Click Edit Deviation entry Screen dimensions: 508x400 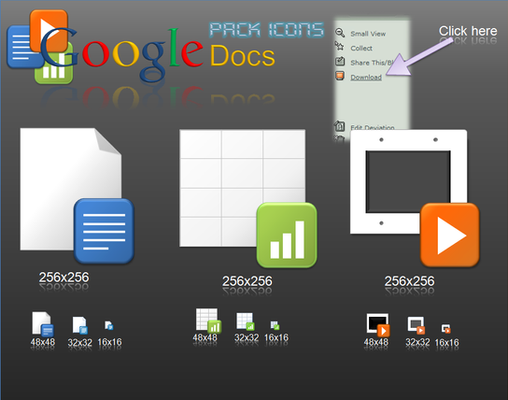click(x=364, y=127)
